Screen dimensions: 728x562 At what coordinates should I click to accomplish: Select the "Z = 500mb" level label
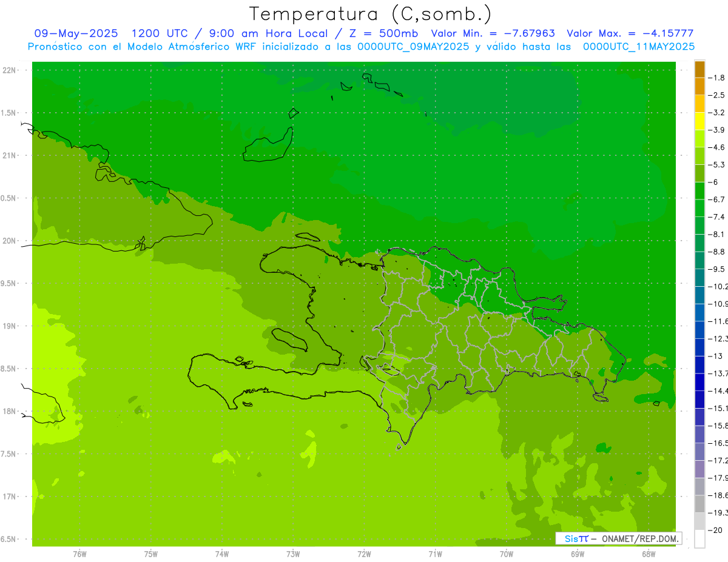384,33
